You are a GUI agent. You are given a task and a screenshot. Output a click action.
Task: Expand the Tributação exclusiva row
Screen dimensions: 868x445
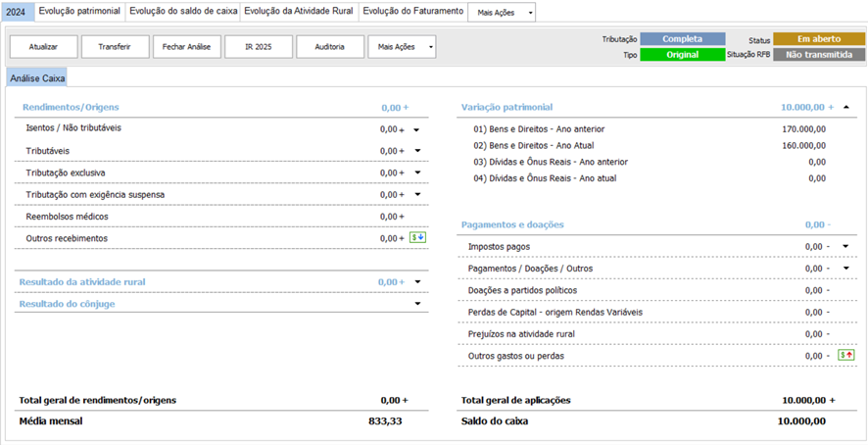(416, 173)
